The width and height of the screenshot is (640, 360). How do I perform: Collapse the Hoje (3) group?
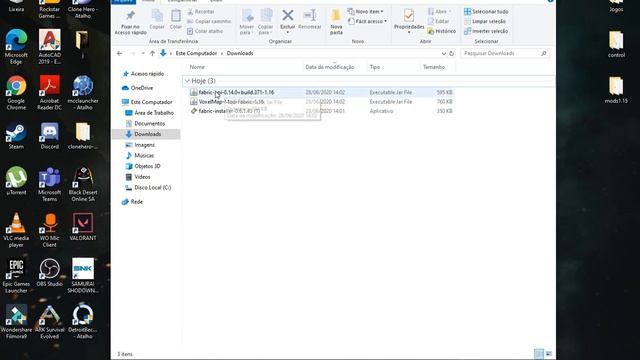tap(187, 81)
